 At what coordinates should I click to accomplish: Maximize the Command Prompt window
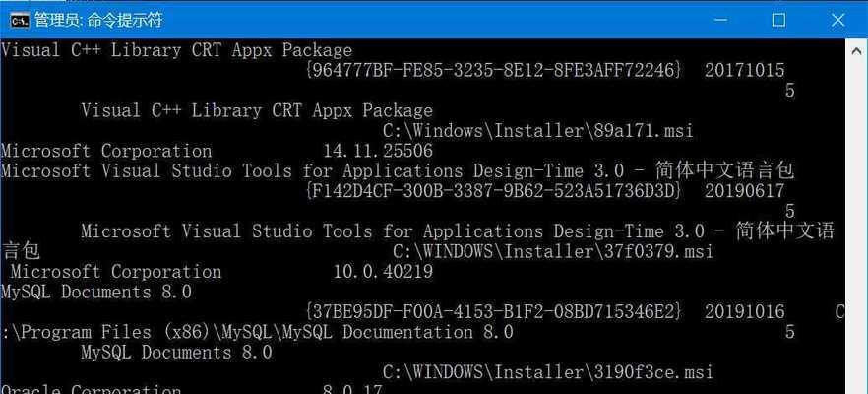778,21
